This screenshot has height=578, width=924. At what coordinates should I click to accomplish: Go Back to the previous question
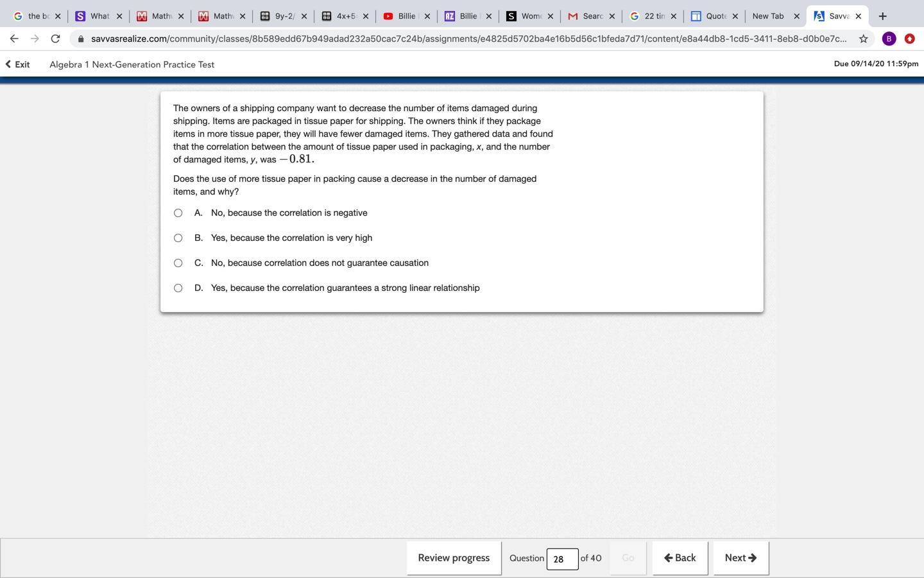point(680,558)
